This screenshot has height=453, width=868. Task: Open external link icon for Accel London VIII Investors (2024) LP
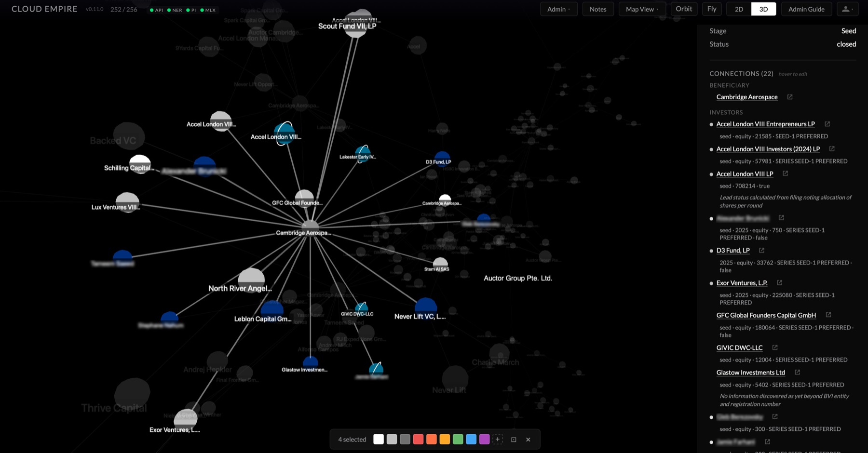[x=832, y=149]
